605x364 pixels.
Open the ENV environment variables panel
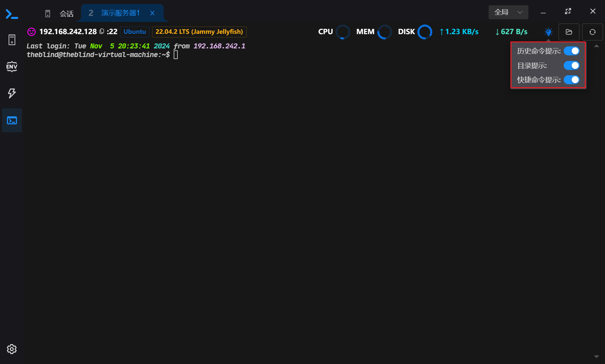point(12,67)
